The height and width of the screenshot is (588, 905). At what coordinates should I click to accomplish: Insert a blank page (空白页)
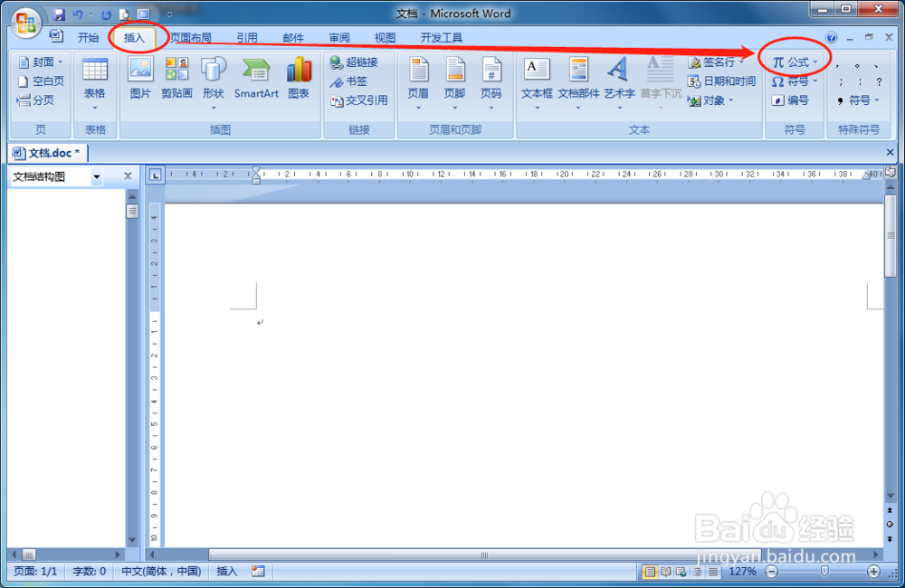(41, 81)
